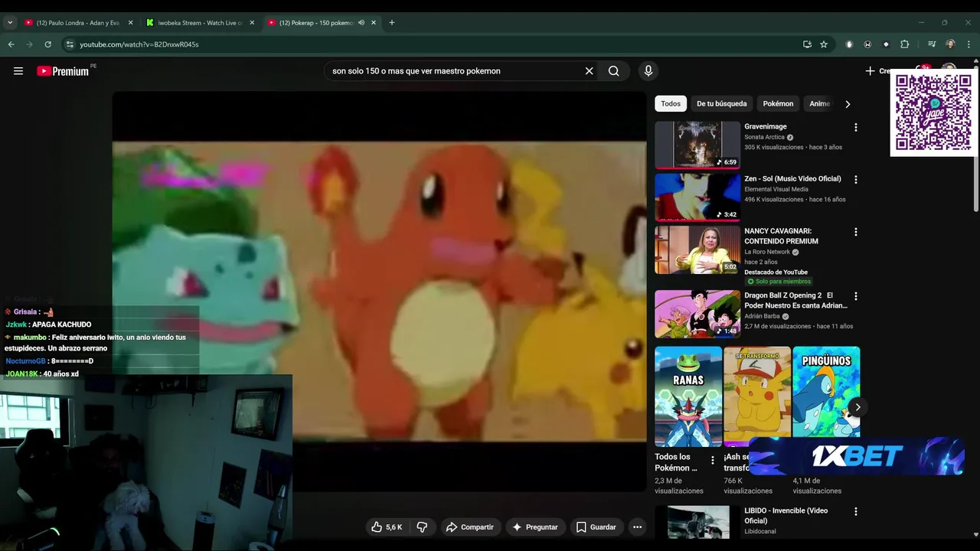This screenshot has width=980, height=551.
Task: Select De tu búsqueda chip
Action: pos(721,103)
